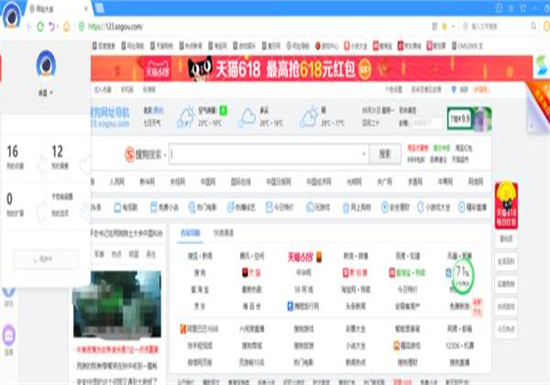Screen dimensions: 550x385
Task: Open the stat tile showing 0 in the side panel
Action: [x=23, y=205]
